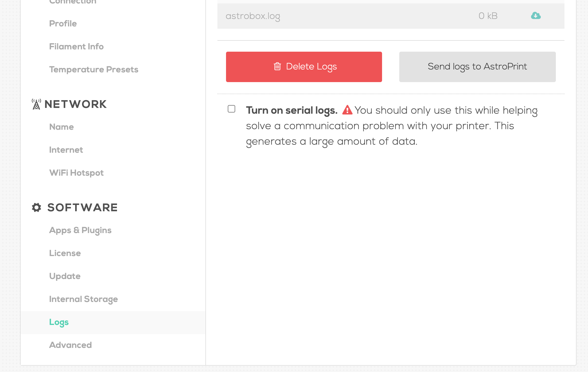View the License section
This screenshot has height=372, width=588.
65,253
